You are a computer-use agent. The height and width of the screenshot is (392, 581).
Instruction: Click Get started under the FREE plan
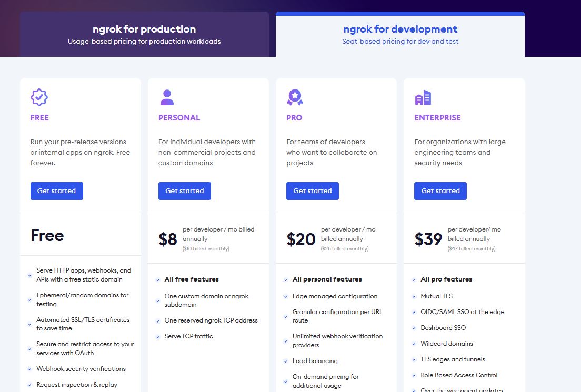(x=56, y=190)
